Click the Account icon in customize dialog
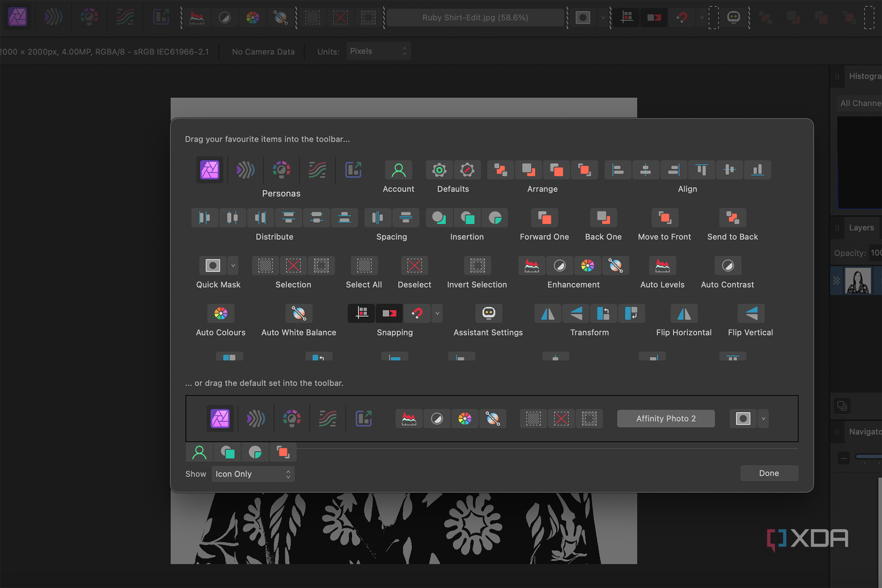This screenshot has height=588, width=882. tap(398, 170)
